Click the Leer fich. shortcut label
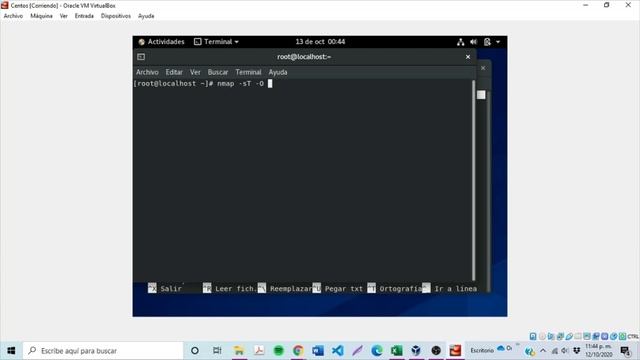640x360 pixels. pos(236,289)
